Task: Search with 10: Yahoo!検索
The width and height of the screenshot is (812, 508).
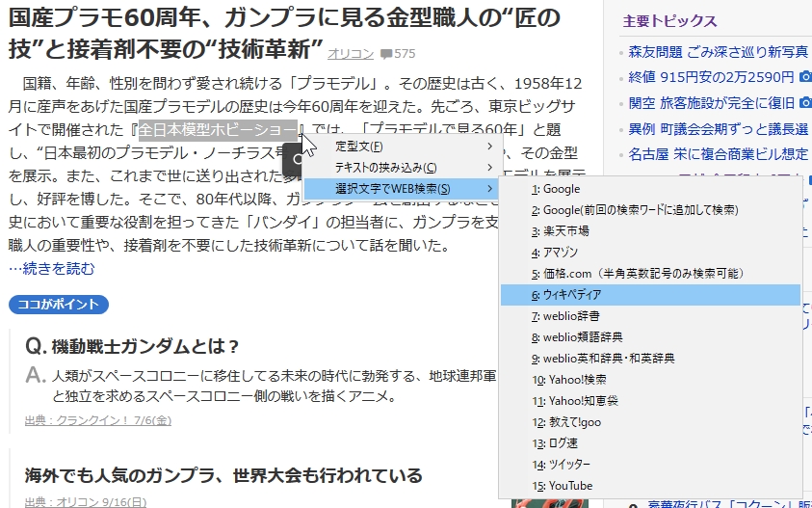Action: coord(650,380)
